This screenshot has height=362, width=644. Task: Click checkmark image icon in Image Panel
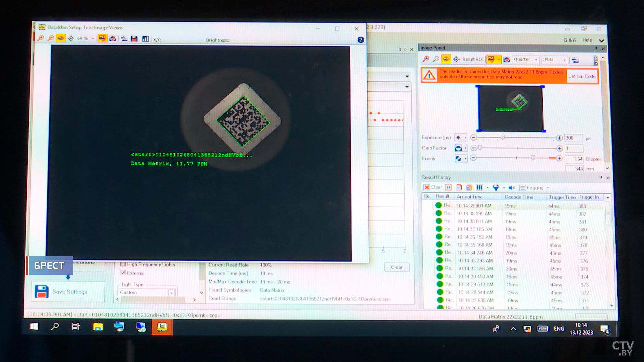(x=507, y=59)
